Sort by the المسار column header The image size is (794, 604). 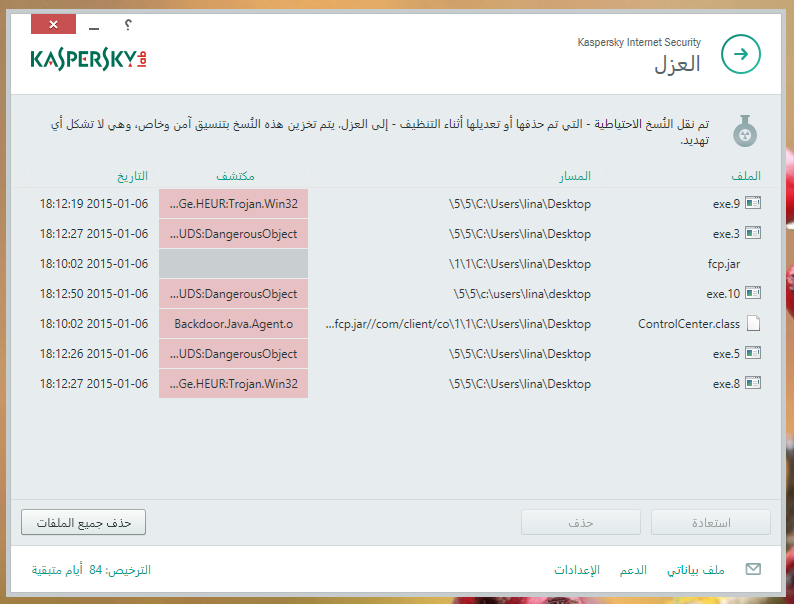(575, 176)
